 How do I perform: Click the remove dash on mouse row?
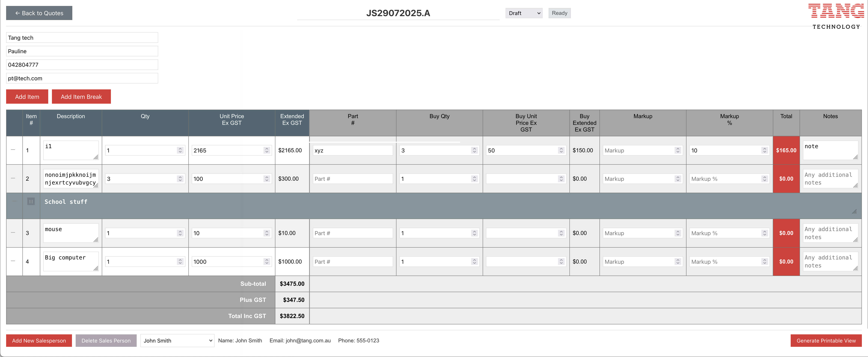pos(13,233)
